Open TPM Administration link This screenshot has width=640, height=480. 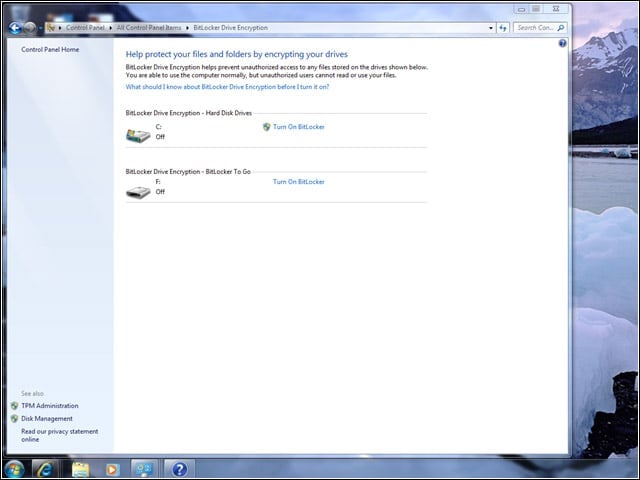50,406
